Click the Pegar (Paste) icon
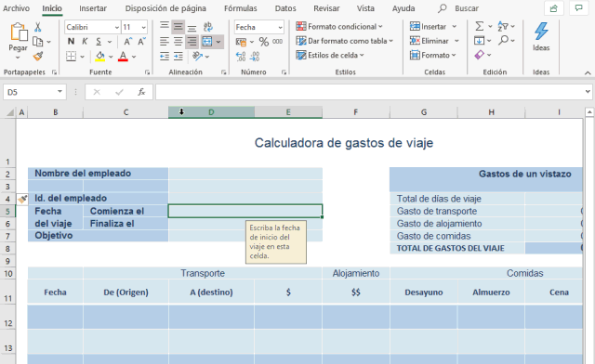Image resolution: width=595 pixels, height=364 pixels. (x=19, y=32)
